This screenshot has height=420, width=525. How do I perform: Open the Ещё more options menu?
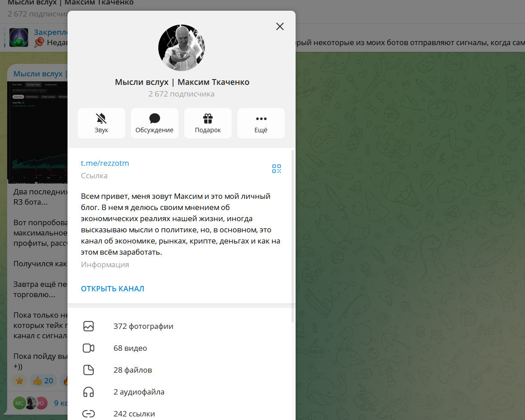tap(261, 123)
